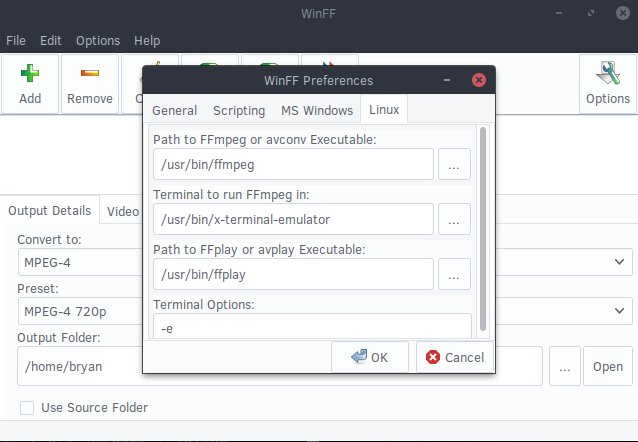Cancel the WinFF Preferences dialog

[455, 357]
